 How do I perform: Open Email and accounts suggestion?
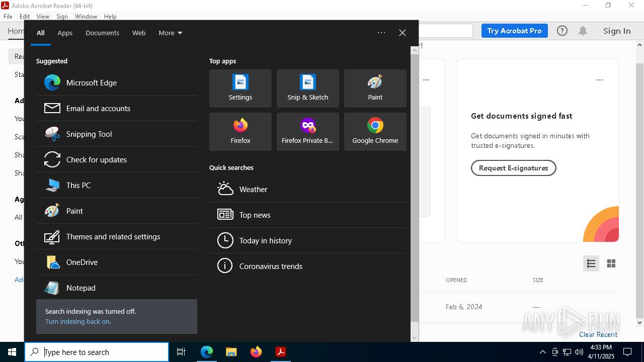coord(117,108)
